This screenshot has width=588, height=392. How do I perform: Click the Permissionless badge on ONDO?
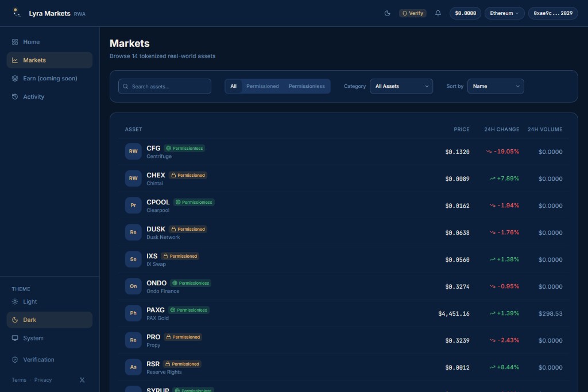point(191,284)
